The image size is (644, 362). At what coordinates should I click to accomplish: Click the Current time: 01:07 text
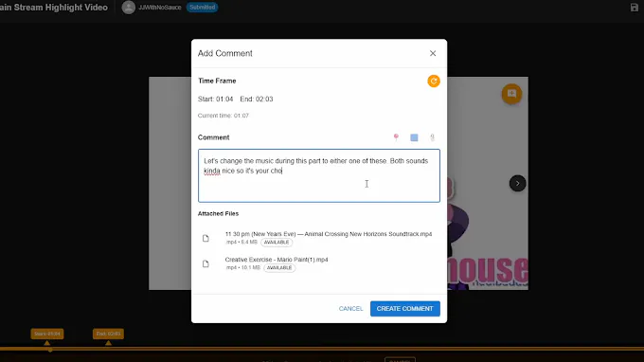[223, 116]
